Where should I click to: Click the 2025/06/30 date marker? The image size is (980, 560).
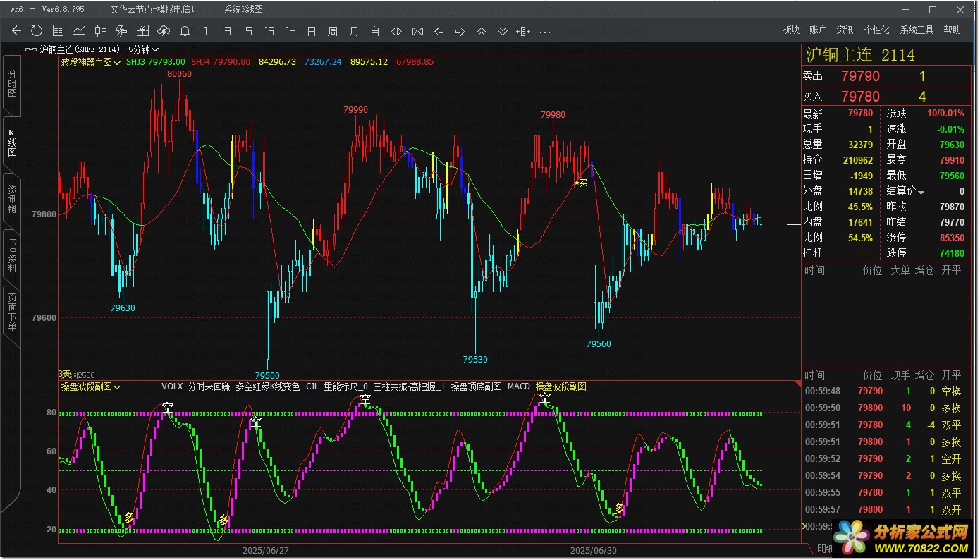tap(594, 550)
